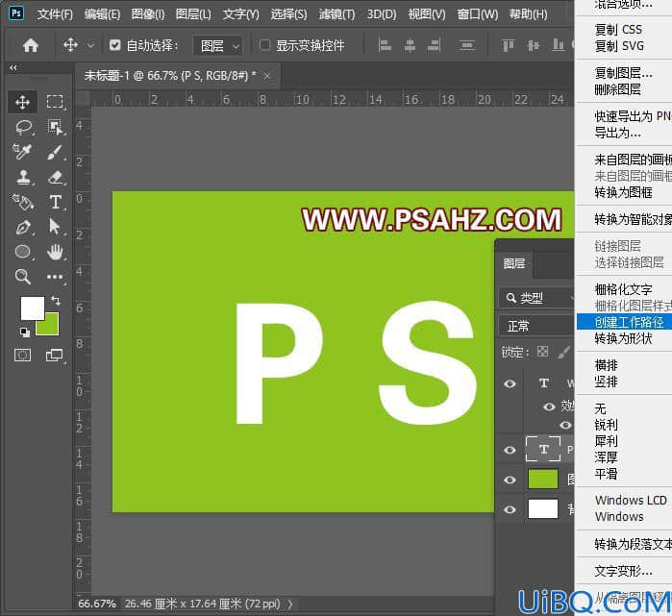Screen dimensions: 672x616
Task: Select the Move tool in toolbox
Action: pyautogui.click(x=22, y=102)
